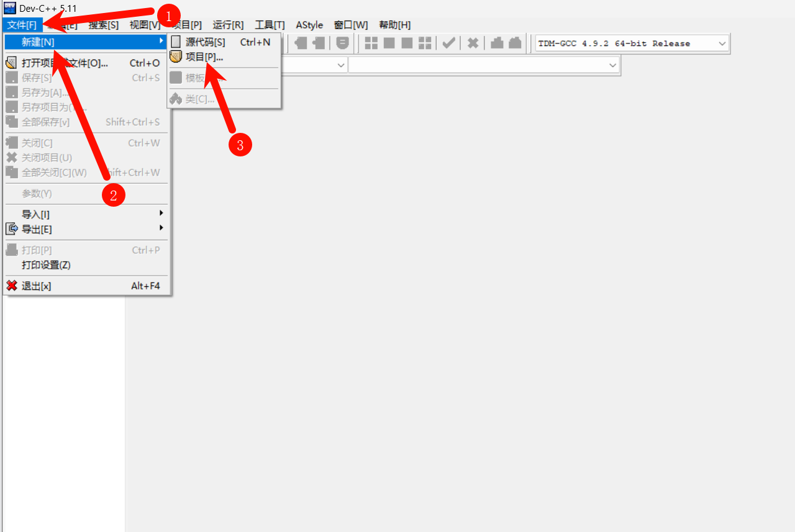Click 关闭项目(U) in the File menu
The width and height of the screenshot is (795, 532).
pos(86,158)
